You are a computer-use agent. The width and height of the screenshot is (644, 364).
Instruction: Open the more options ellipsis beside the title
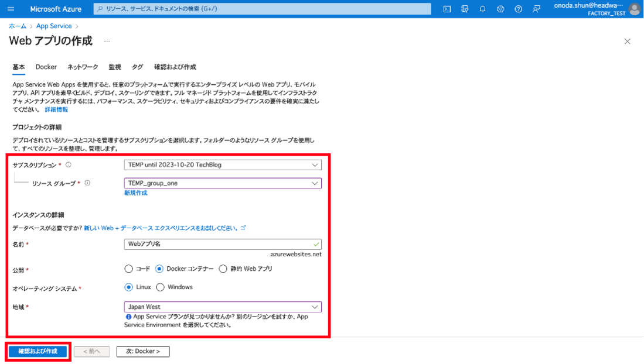(x=107, y=41)
